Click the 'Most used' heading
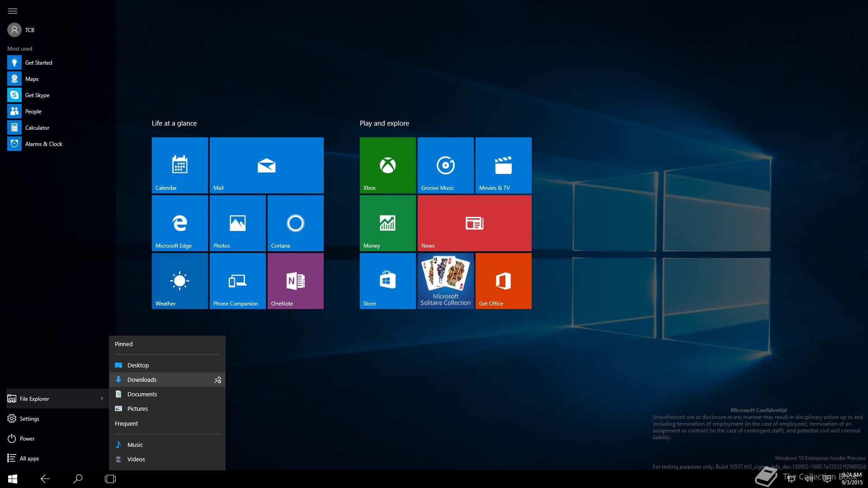 20,48
